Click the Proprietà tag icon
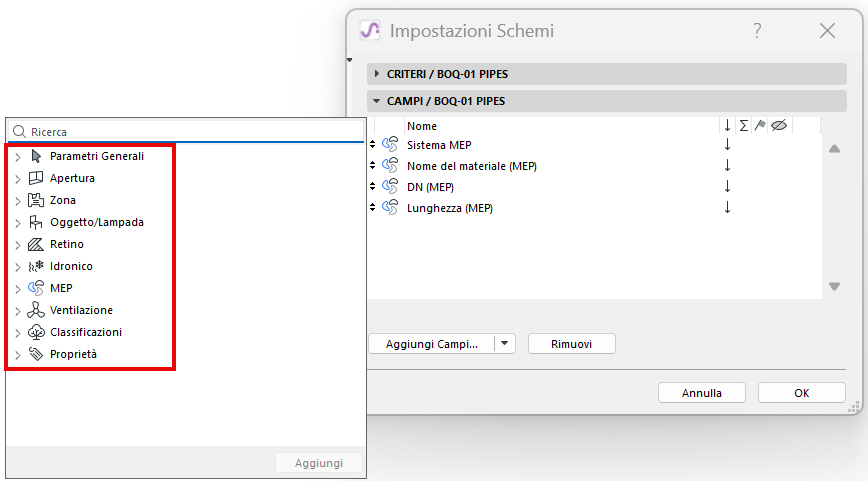This screenshot has height=481, width=868. click(x=36, y=354)
